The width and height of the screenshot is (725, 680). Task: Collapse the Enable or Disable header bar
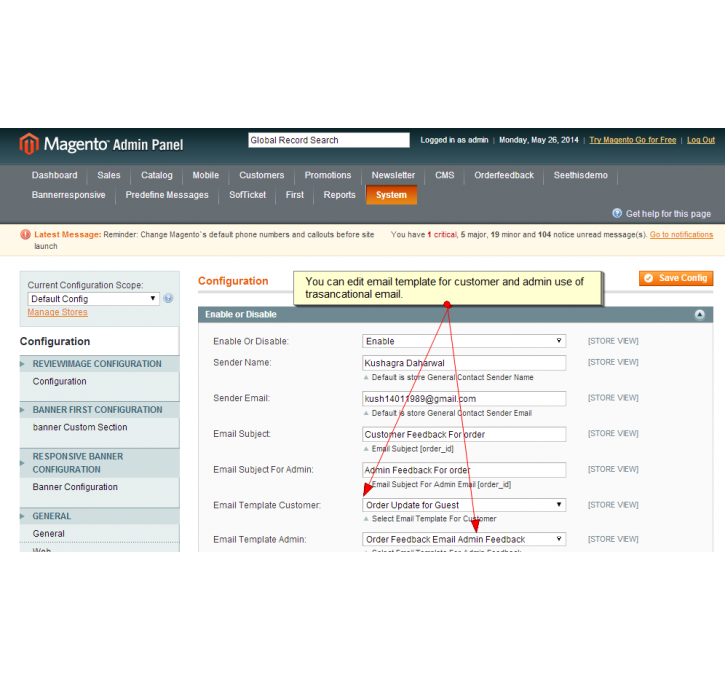[455, 314]
